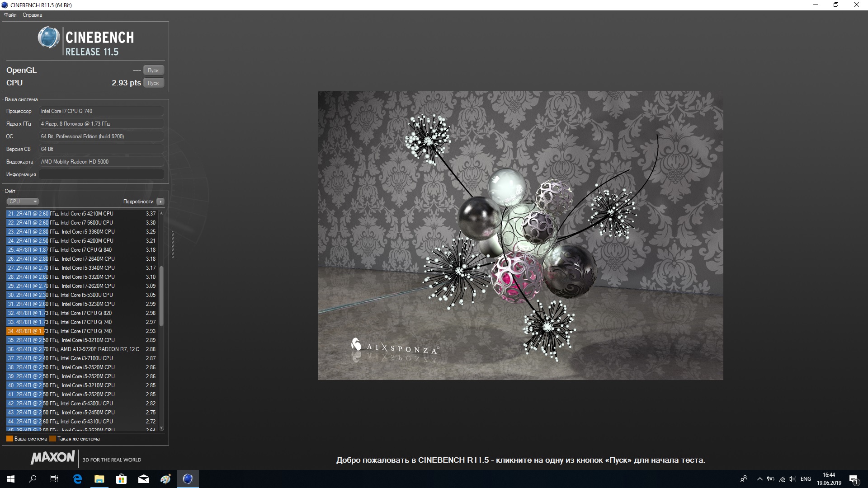Select ranking row 28 Core i5-3320M
Viewport: 868px width, 488px height.
82,277
